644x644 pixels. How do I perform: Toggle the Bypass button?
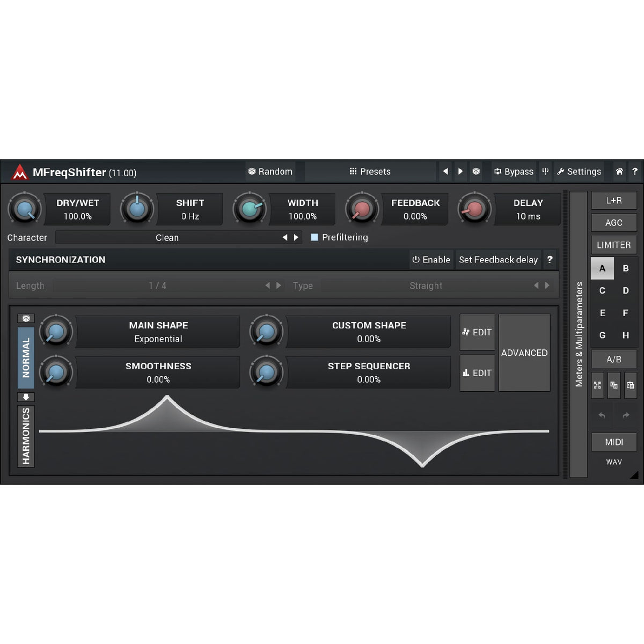coord(514,172)
